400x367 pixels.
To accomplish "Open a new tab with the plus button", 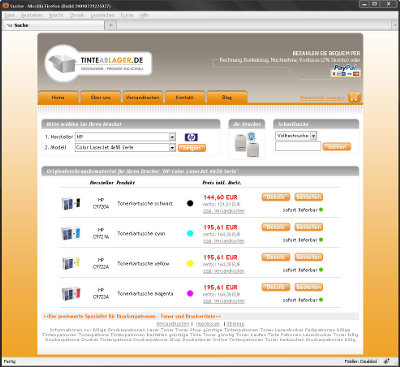I will 111,25.
